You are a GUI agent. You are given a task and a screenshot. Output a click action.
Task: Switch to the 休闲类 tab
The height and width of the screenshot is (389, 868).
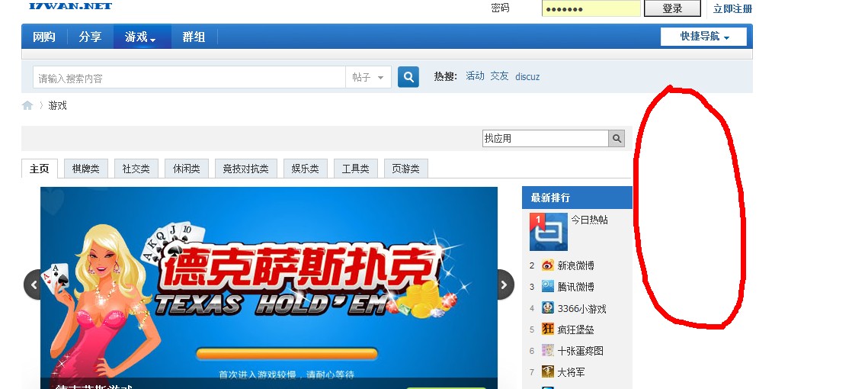click(x=187, y=169)
